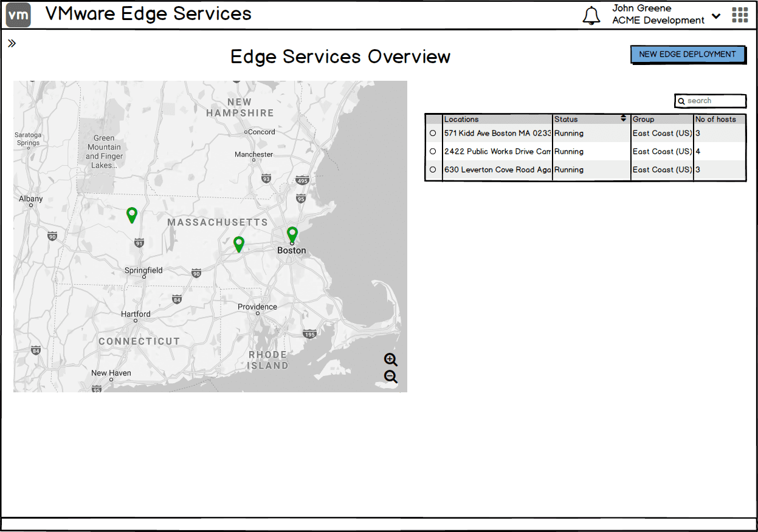Open the notifications bell
This screenshot has width=758, height=532.
(591, 15)
